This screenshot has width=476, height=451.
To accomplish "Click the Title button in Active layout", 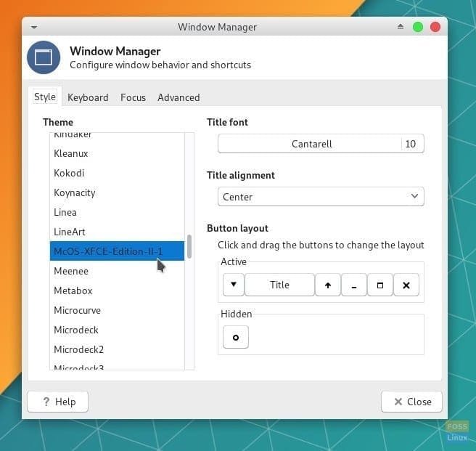I will coord(279,285).
